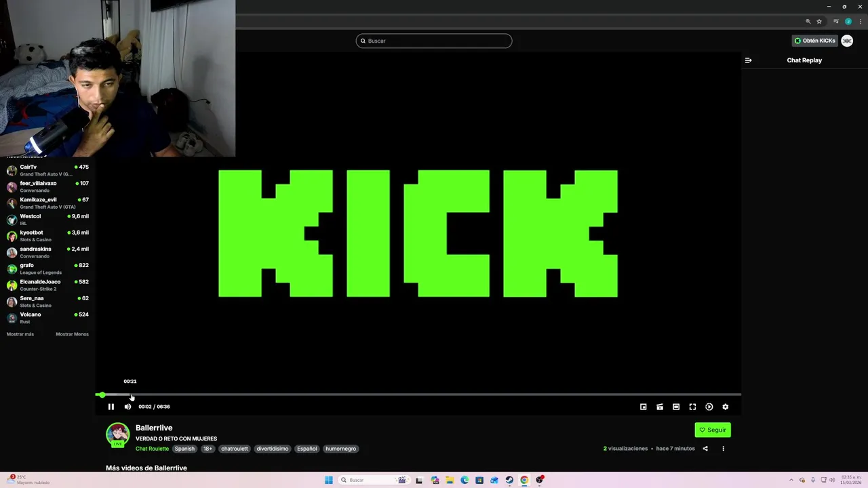Select the Spanish tag
Image resolution: width=868 pixels, height=488 pixels.
tap(184, 449)
